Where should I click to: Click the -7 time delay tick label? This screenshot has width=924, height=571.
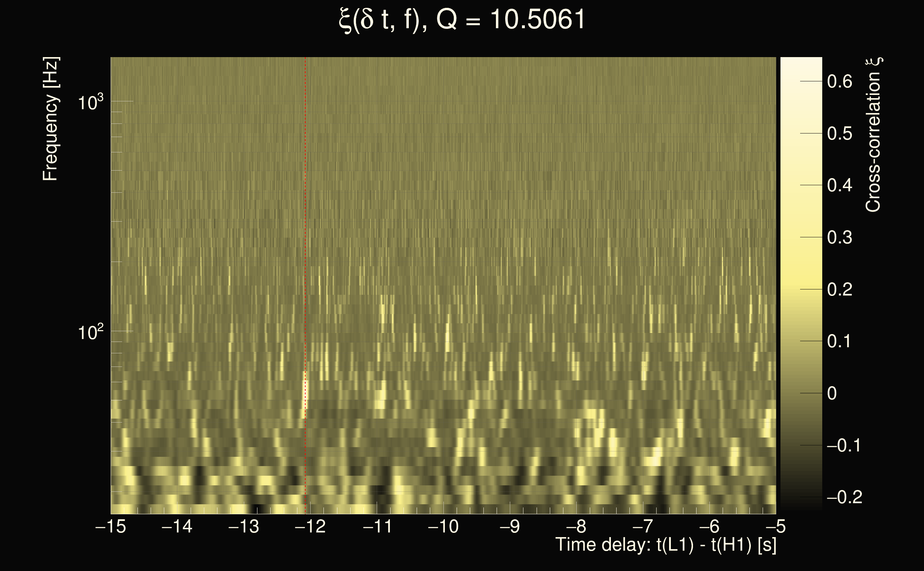tap(643, 526)
